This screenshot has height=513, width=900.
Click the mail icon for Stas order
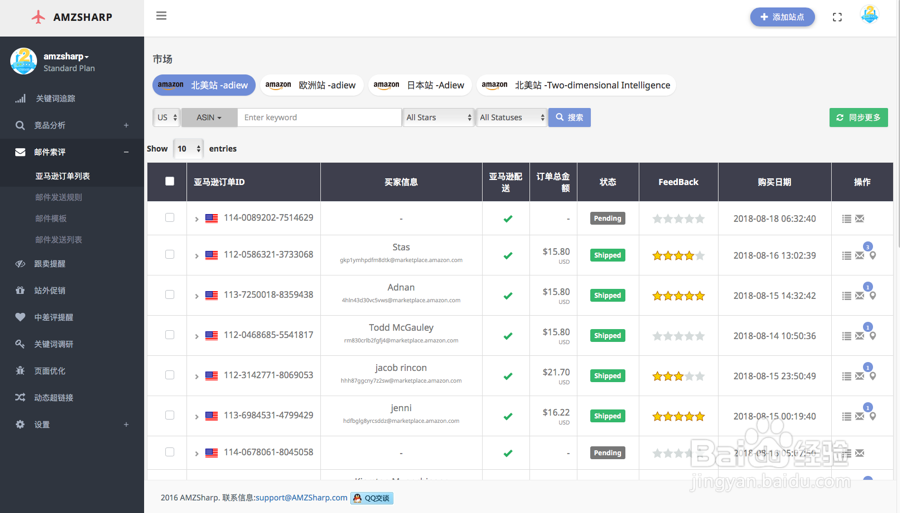(860, 255)
